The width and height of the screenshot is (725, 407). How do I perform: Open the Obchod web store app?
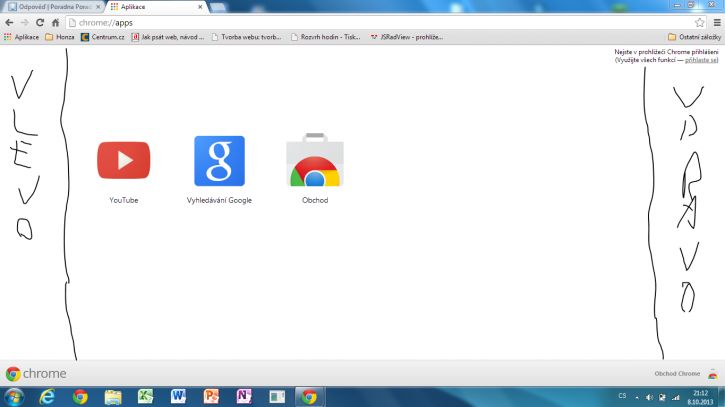[x=315, y=160]
